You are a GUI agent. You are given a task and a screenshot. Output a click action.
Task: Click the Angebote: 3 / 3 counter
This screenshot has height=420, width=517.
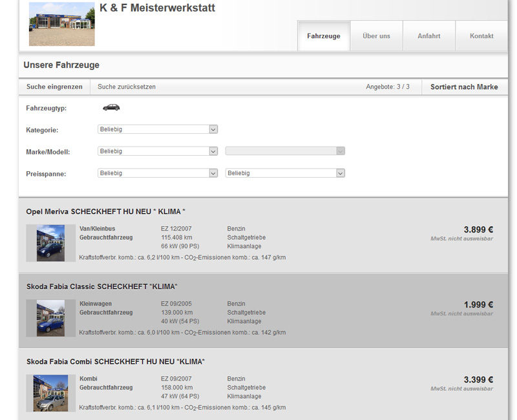388,87
